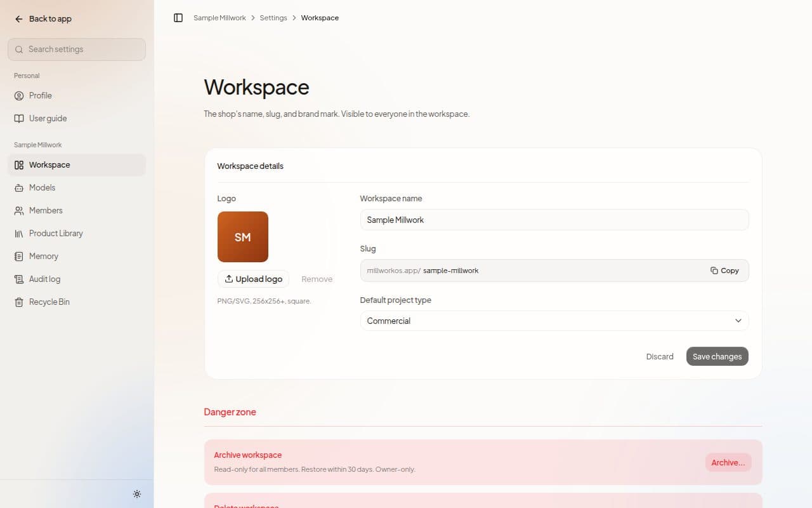Click Back to app link
812x508 pixels.
pos(43,19)
